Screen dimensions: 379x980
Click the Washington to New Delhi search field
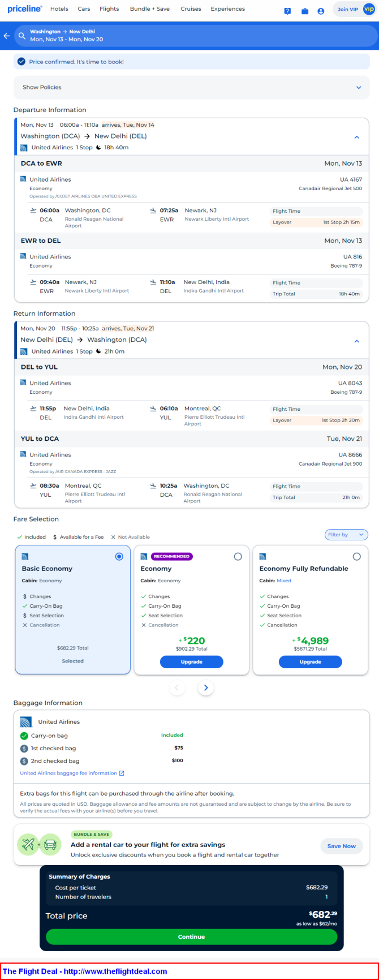click(195, 36)
